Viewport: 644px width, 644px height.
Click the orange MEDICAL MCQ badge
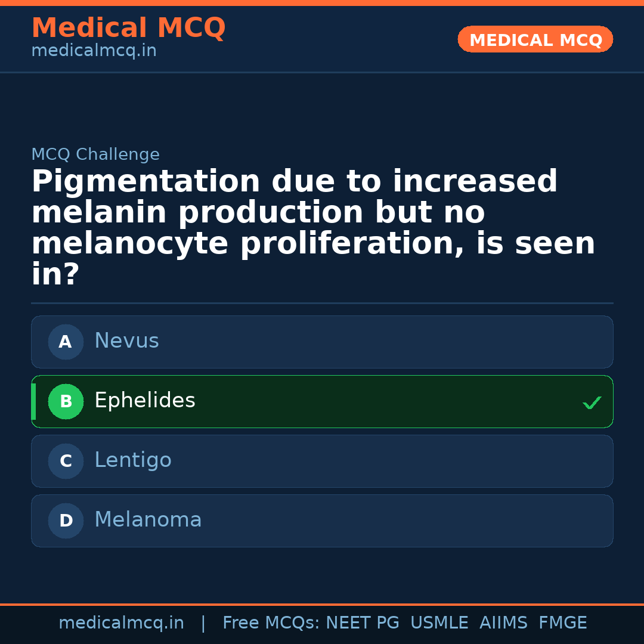(x=535, y=40)
